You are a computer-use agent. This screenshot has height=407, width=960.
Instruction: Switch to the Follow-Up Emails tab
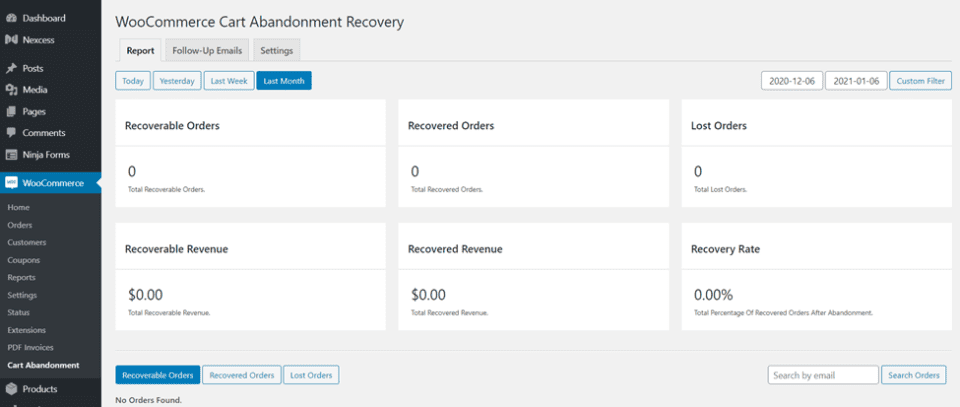tap(205, 50)
